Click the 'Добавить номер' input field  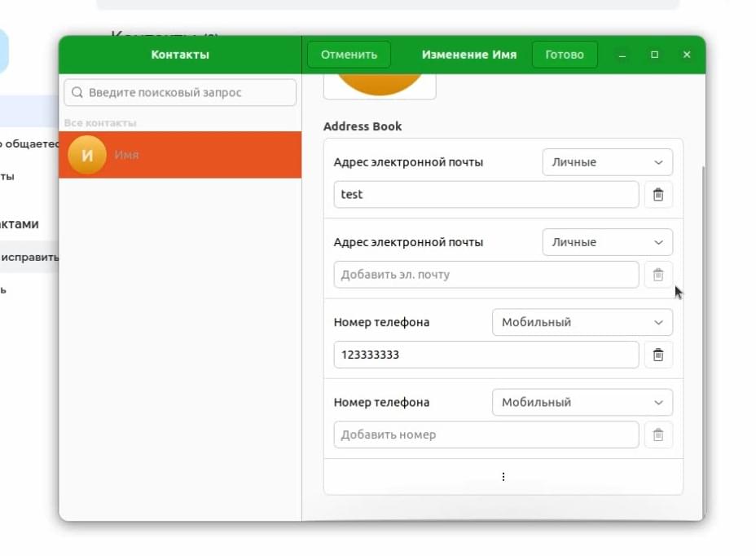tap(486, 435)
